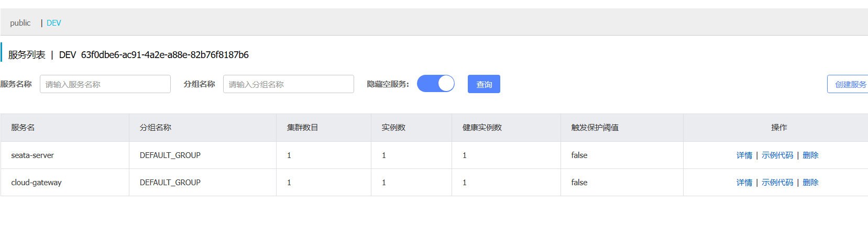Click DEFAULT_GROUP in the seata-server row
868x237 pixels.
tap(170, 155)
